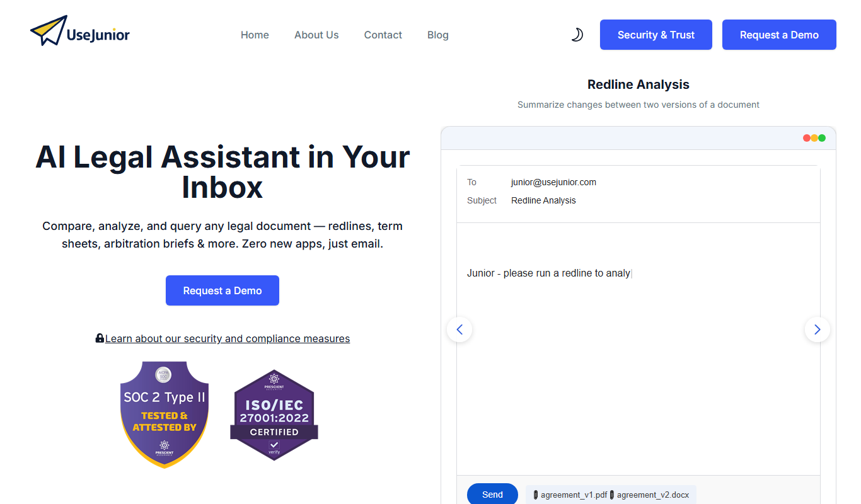Viewport: 861px width, 504px height.
Task: Click the Send button in the email demo
Action: (492, 495)
